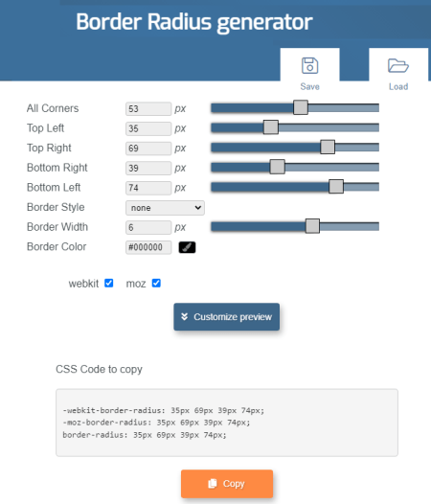This screenshot has width=431, height=504.
Task: Open the border color picker brush icon
Action: (187, 247)
